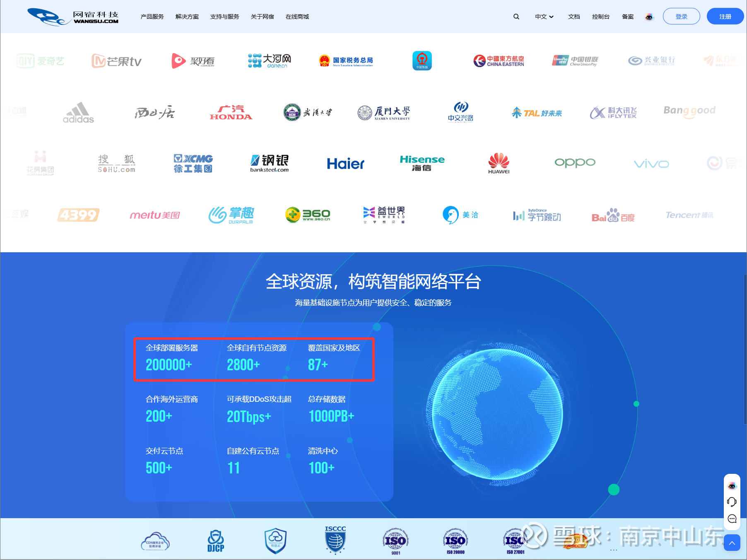Click the meitu 美图 logo
This screenshot has height=560, width=747.
[155, 215]
